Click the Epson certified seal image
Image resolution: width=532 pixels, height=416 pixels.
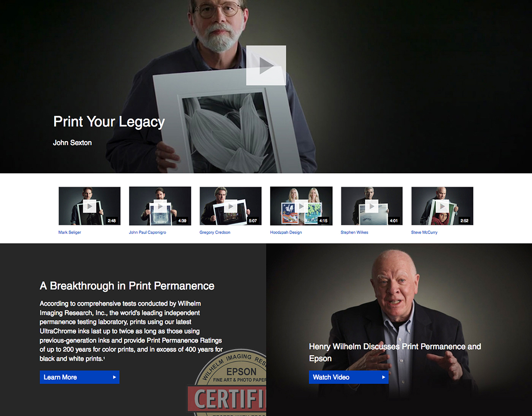click(x=228, y=382)
